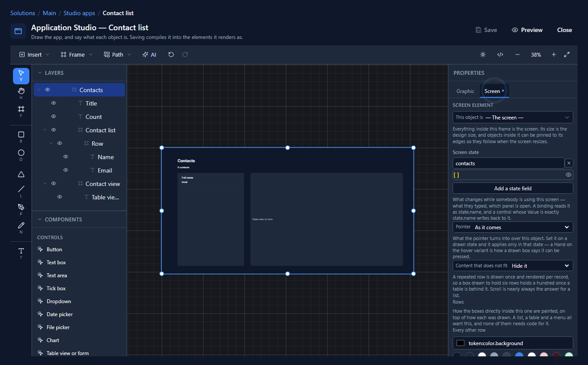The width and height of the screenshot is (588, 365).
Task: Toggle visibility of the Title layer
Action: pyautogui.click(x=54, y=103)
